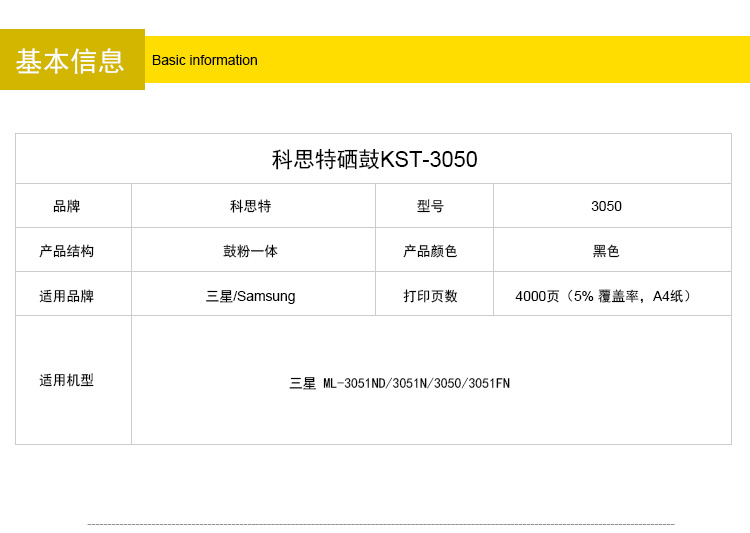Select the 黑色 color value
750x533 pixels.
point(606,251)
